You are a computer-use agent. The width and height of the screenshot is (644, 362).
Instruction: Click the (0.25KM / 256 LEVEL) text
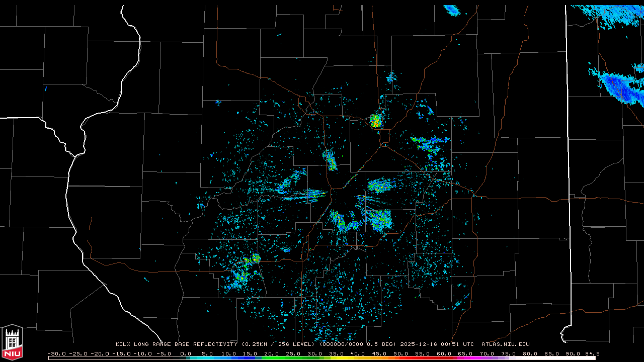[278, 344]
